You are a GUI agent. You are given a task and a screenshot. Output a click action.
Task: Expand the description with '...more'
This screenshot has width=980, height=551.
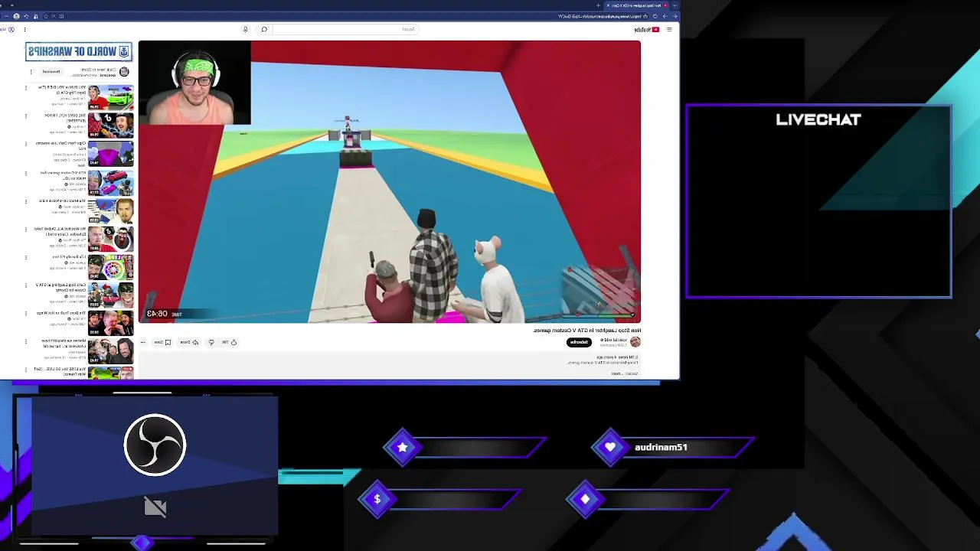(616, 373)
